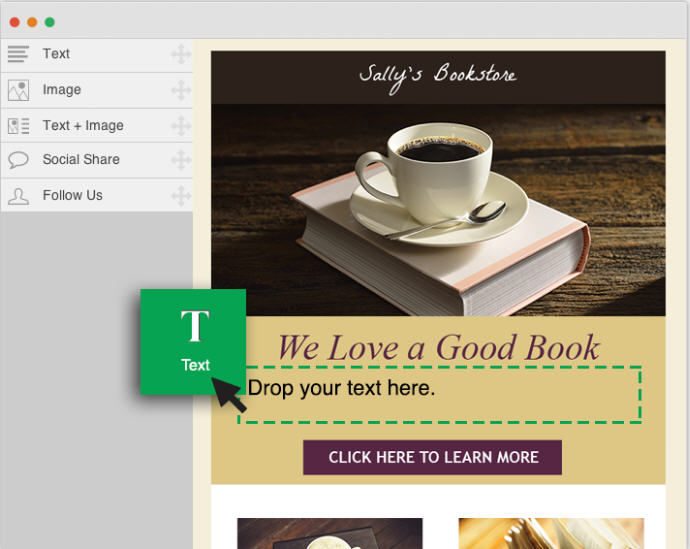Click the Follow Us person icon
This screenshot has height=549, width=690.
pyautogui.click(x=18, y=196)
